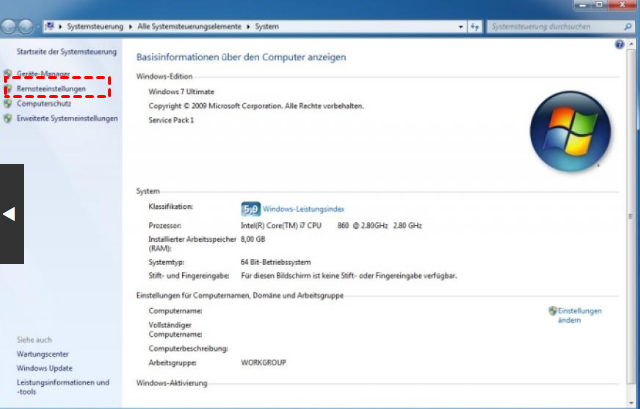Click the System breadcrumb item
Viewport: 640px width, 409px height.
[x=267, y=27]
